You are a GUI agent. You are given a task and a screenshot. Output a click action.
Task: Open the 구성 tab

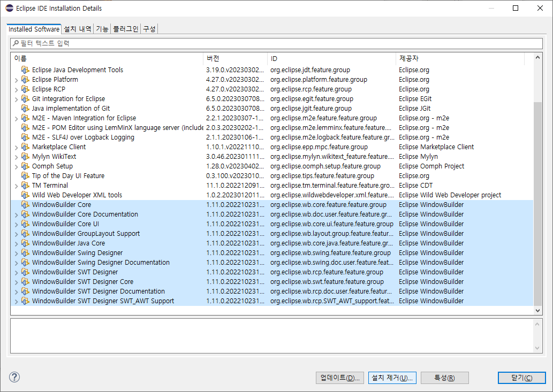coord(149,29)
